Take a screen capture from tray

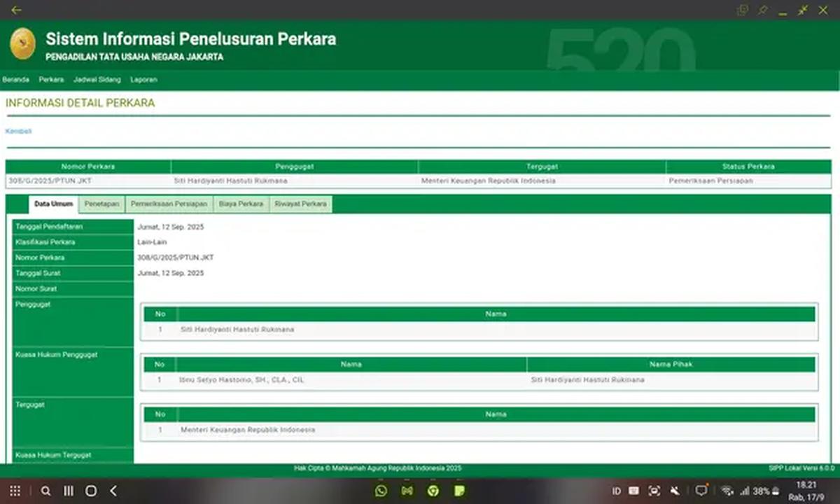pos(654,491)
